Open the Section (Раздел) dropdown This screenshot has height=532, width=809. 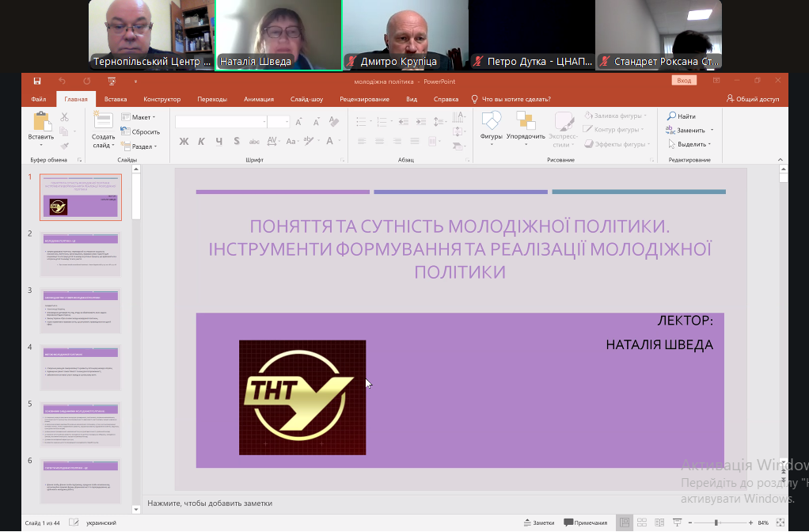coord(143,146)
